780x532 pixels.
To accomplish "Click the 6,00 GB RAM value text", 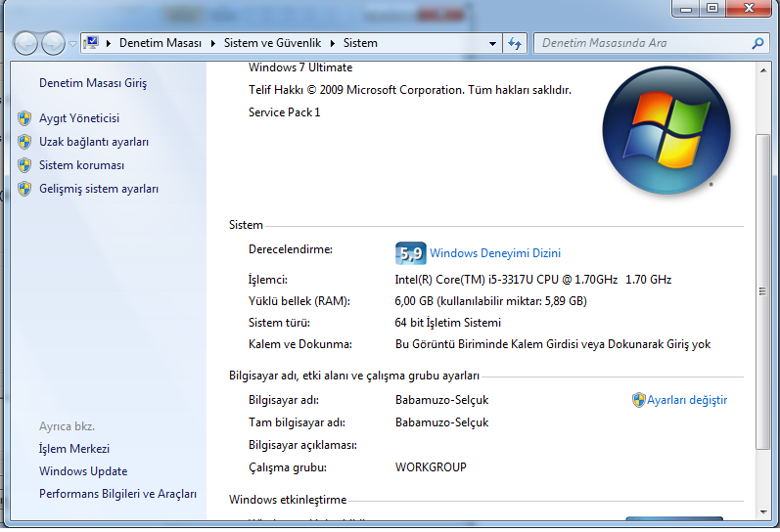I will coord(491,301).
